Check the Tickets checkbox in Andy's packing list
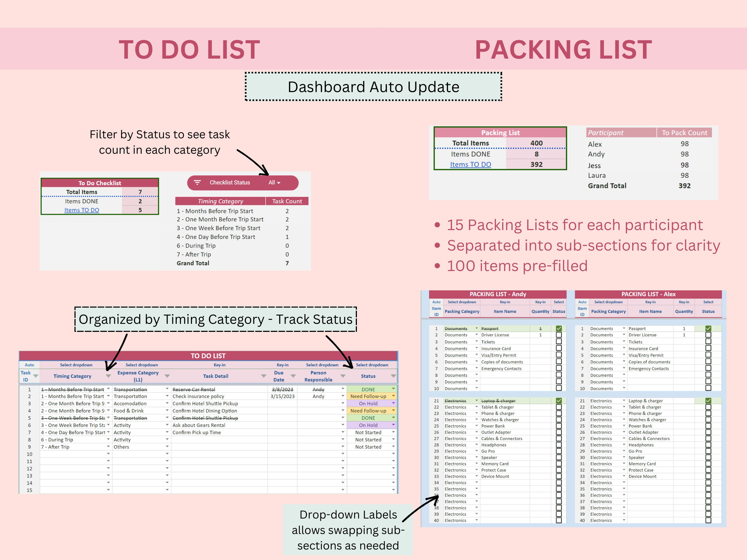Viewport: 747px width, 560px height. tap(559, 342)
